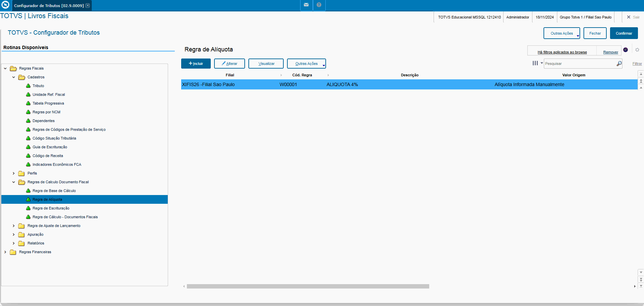Click the 'W00001' rule code cell

(288, 84)
